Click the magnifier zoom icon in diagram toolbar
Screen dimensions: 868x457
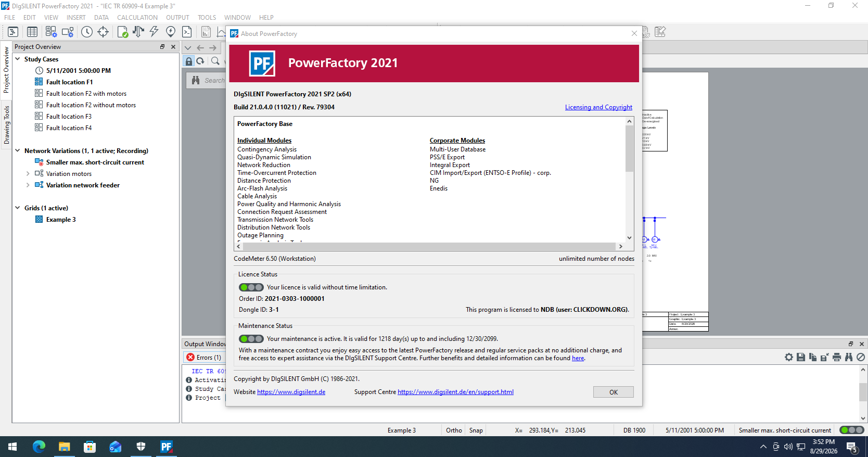pos(215,61)
